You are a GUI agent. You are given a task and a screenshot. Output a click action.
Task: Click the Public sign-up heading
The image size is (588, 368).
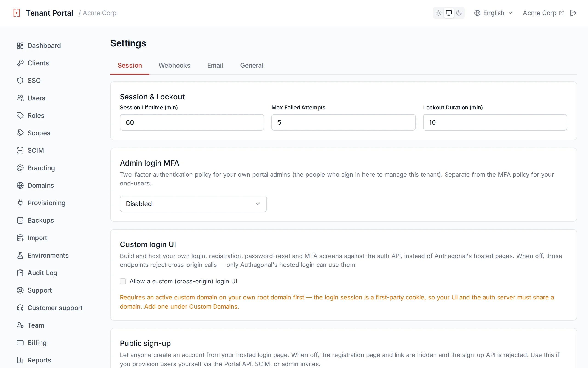(x=145, y=343)
